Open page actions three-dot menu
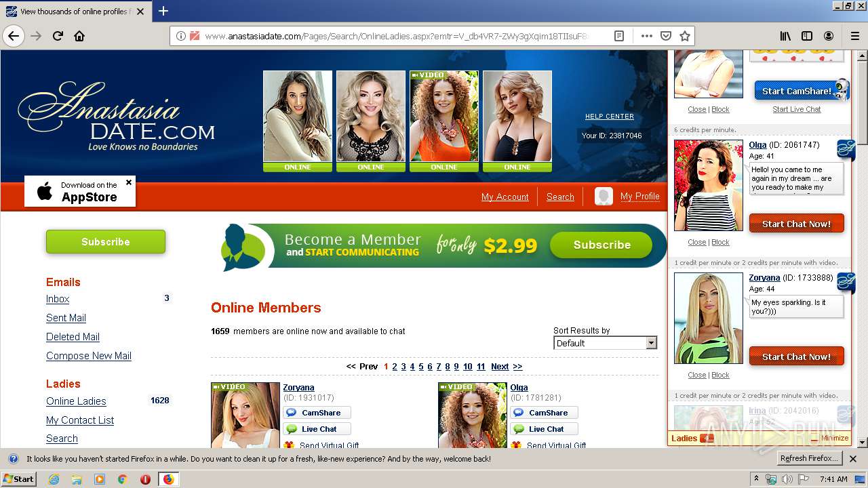The image size is (868, 488). pyautogui.click(x=646, y=36)
